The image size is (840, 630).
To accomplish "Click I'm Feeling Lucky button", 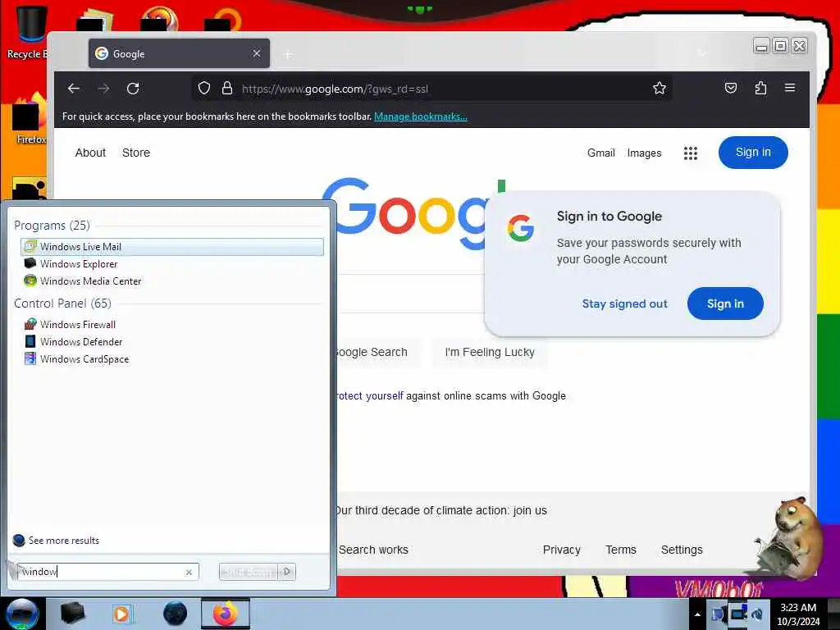I will pyautogui.click(x=490, y=352).
